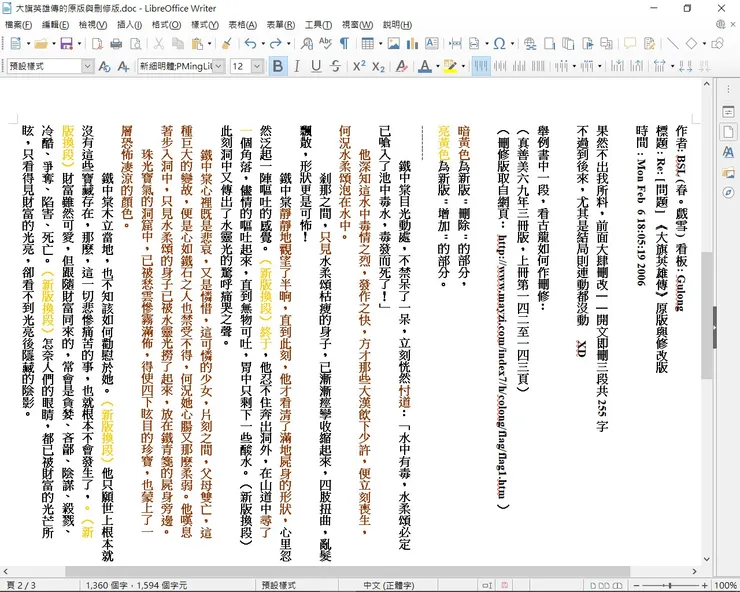Screen dimensions: 740x592
Task: Toggle the highlighted first alignment button
Action: (x=480, y=67)
